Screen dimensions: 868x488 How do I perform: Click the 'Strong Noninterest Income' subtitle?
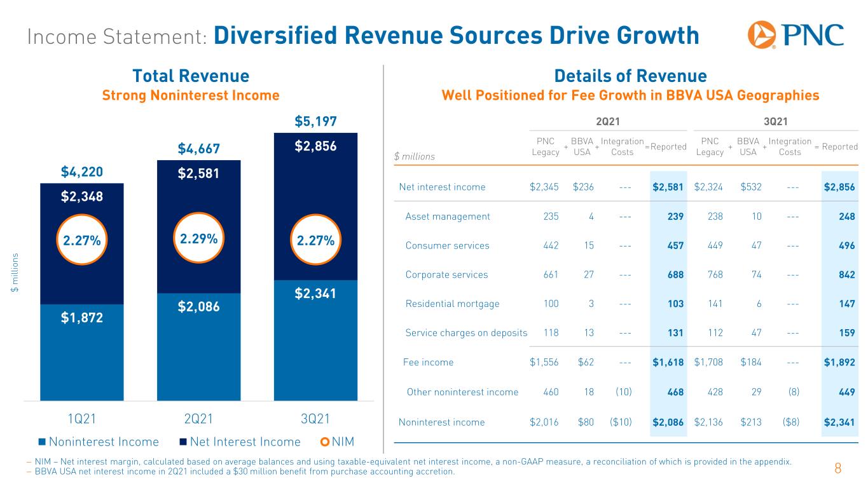point(191,96)
